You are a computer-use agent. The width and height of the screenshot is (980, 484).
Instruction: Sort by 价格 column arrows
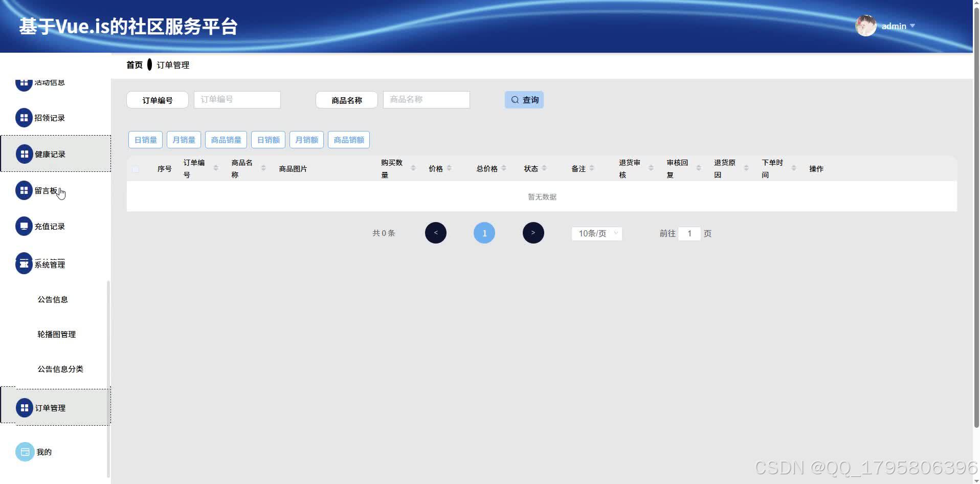click(449, 168)
